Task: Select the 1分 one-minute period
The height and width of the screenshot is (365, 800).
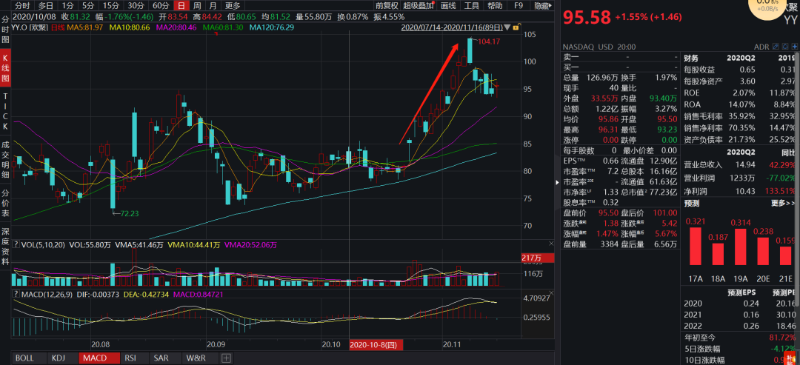Action: pos(67,6)
